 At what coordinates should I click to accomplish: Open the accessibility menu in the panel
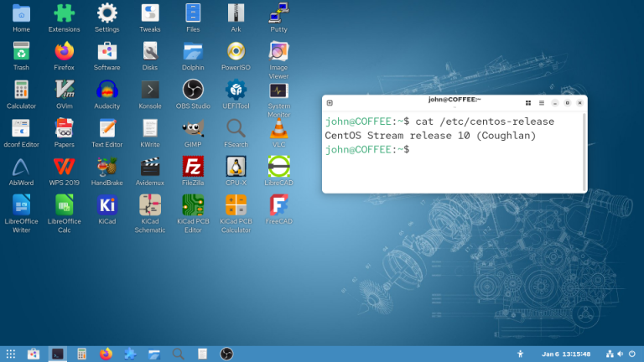pos(521,354)
